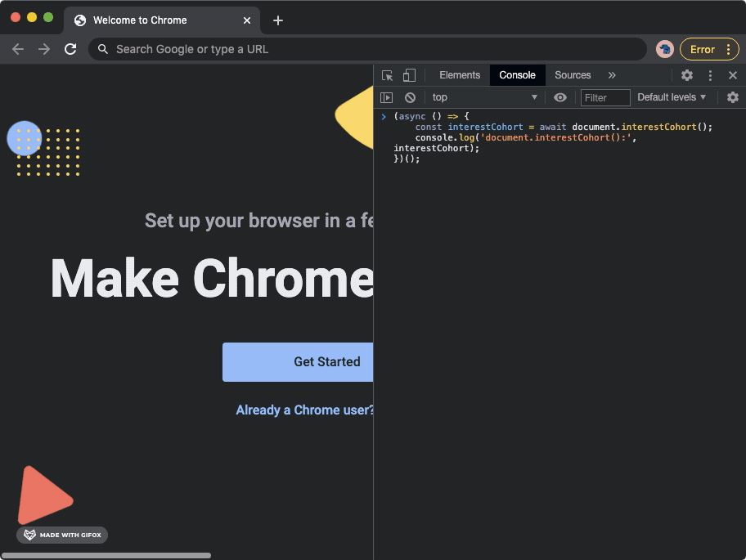Open the profile avatar menu

pyautogui.click(x=665, y=49)
